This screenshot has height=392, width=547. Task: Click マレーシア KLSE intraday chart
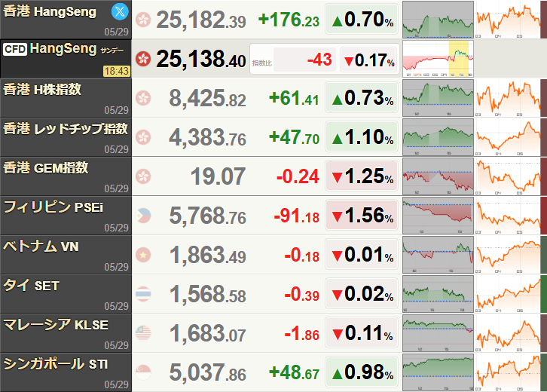[439, 332]
